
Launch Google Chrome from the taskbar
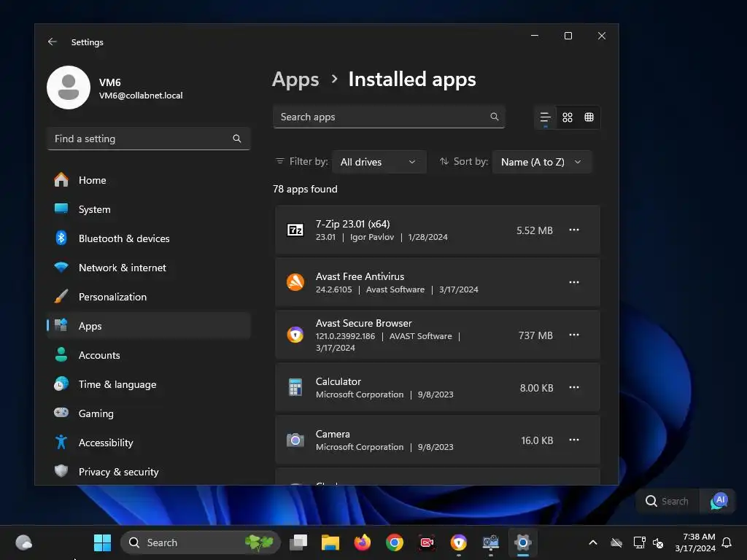tap(395, 542)
